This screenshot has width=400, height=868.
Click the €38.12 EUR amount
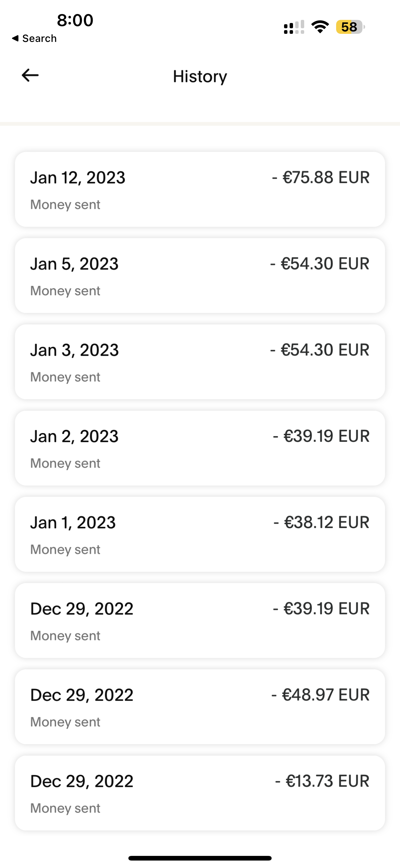coord(322,522)
